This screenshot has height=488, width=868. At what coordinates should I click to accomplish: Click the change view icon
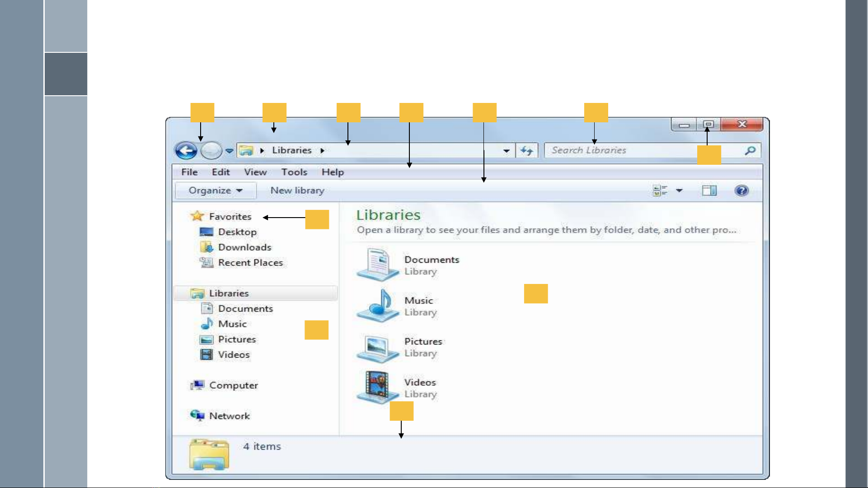(x=660, y=191)
